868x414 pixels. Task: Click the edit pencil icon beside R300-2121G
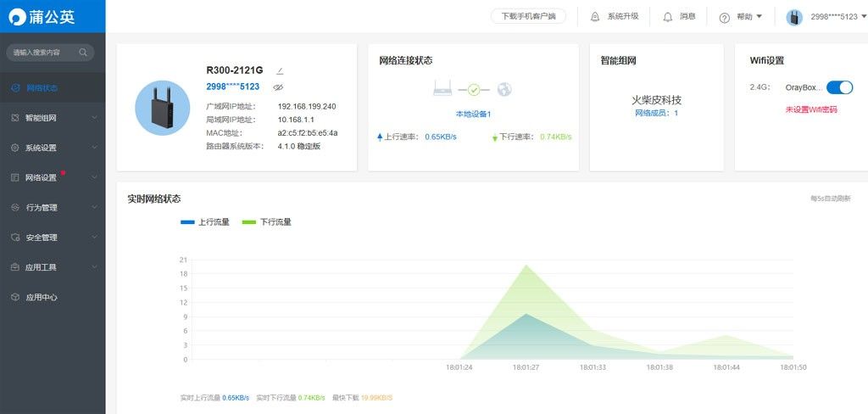(281, 70)
